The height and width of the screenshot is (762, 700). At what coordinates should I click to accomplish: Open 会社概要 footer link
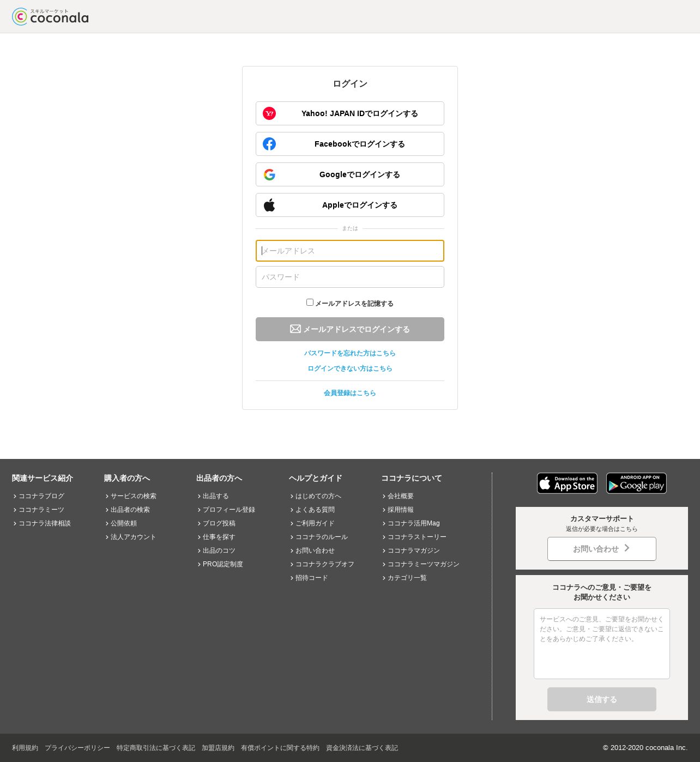[x=401, y=496]
